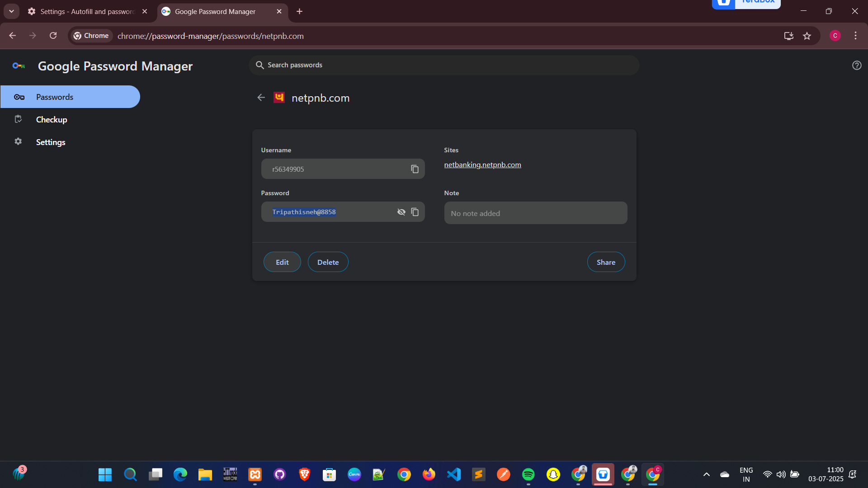Open Snapchat from the taskbar
This screenshot has height=488, width=868.
(x=553, y=474)
